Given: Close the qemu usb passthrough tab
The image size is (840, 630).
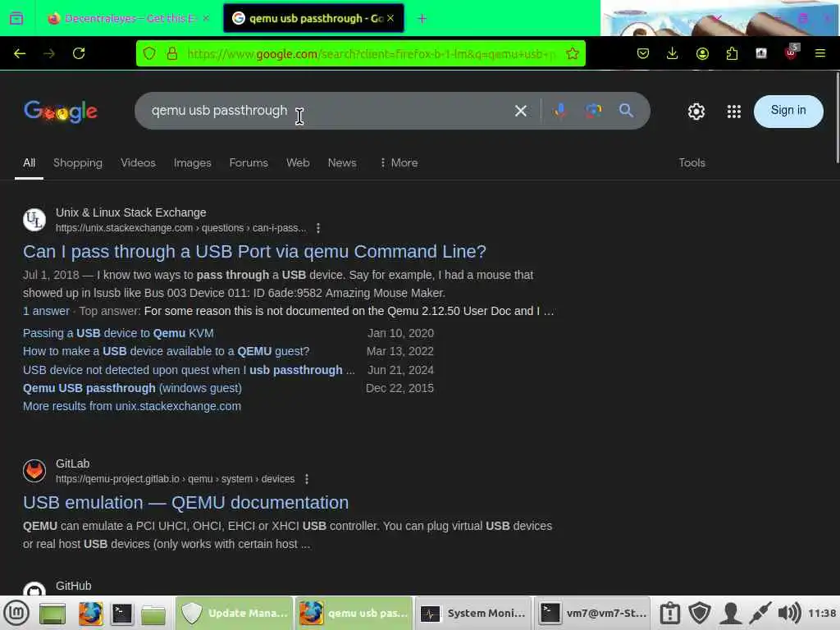Looking at the screenshot, I should point(390,19).
